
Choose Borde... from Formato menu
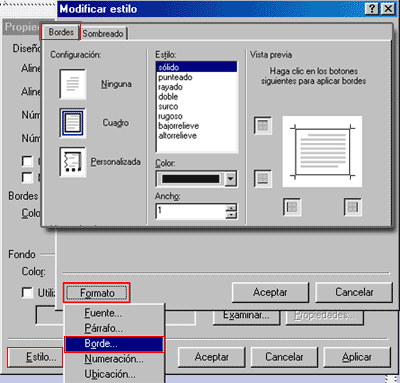pos(114,344)
